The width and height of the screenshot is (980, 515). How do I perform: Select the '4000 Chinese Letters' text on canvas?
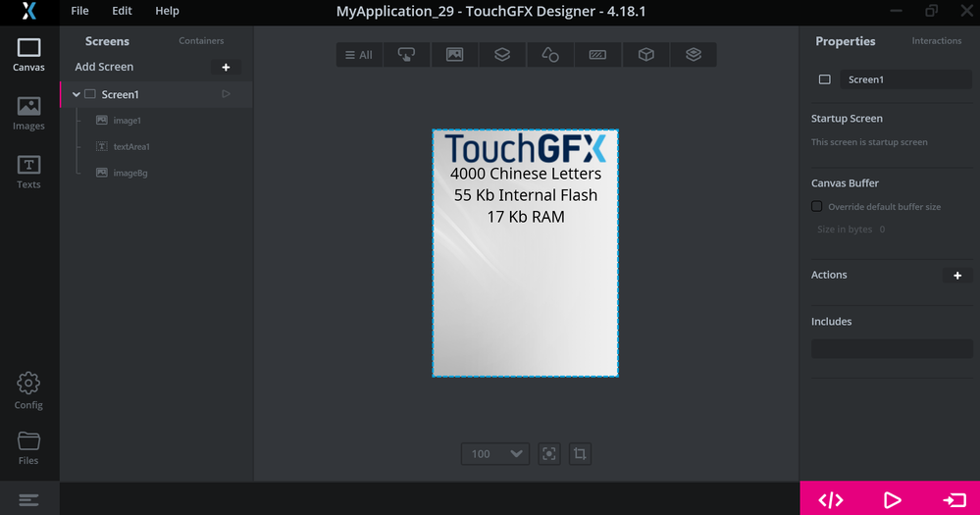pos(526,173)
